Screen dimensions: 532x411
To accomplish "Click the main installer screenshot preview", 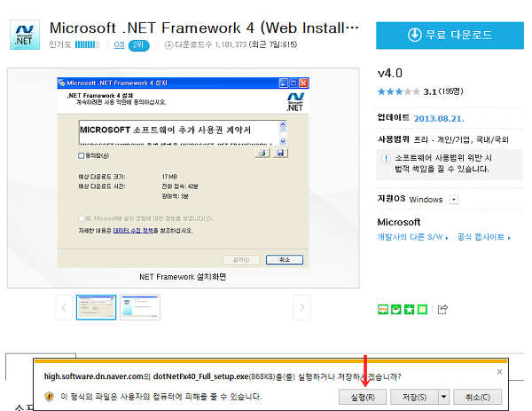I will coord(184,172).
